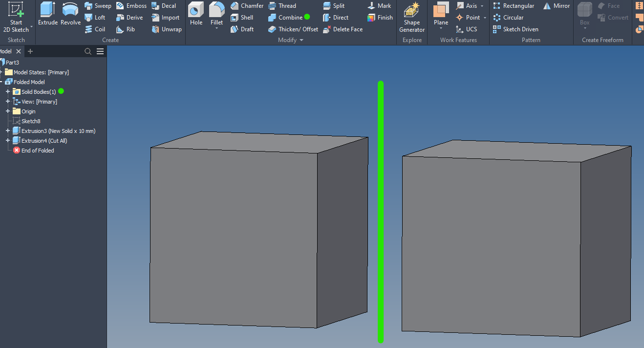Open the Plane dropdown arrow
The height and width of the screenshot is (348, 644).
(x=441, y=28)
